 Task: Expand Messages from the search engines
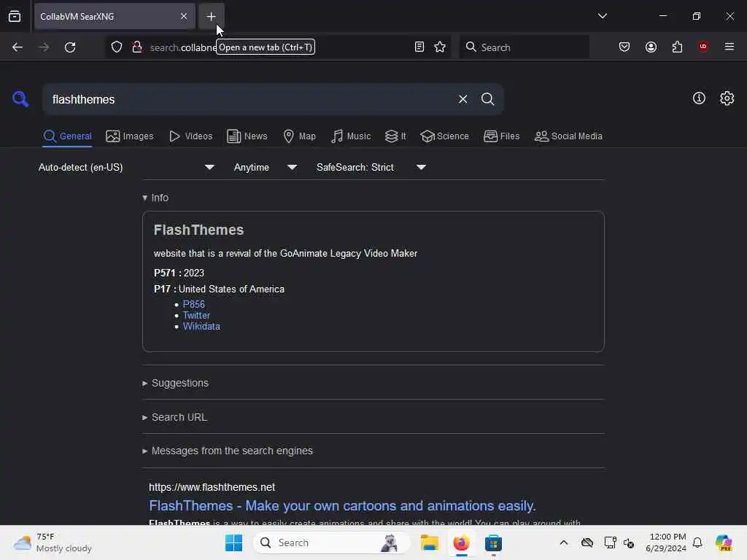[228, 451]
